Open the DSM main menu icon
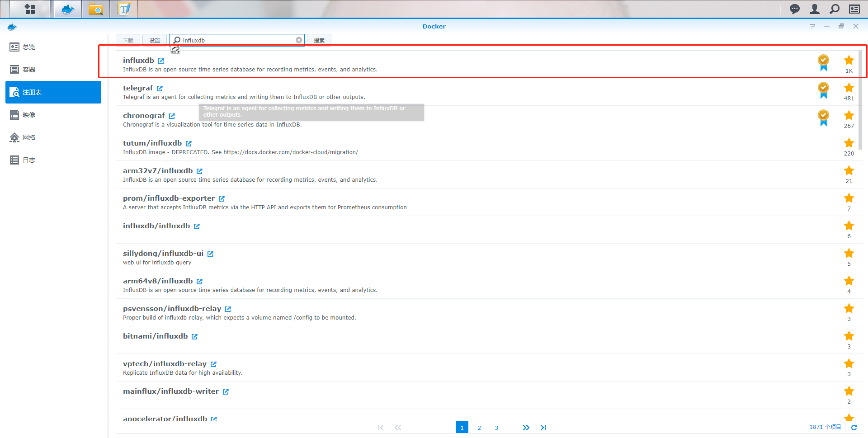Viewport: 868px width, 438px height. tap(30, 9)
